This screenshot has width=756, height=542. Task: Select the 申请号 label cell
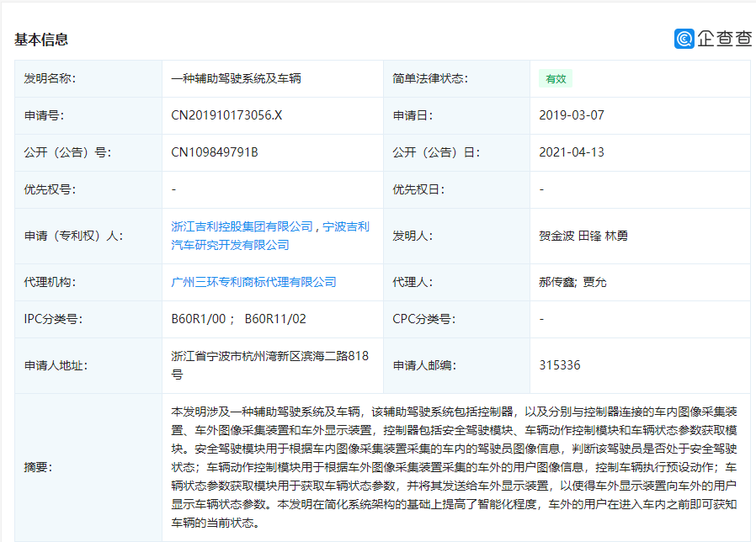coord(88,115)
